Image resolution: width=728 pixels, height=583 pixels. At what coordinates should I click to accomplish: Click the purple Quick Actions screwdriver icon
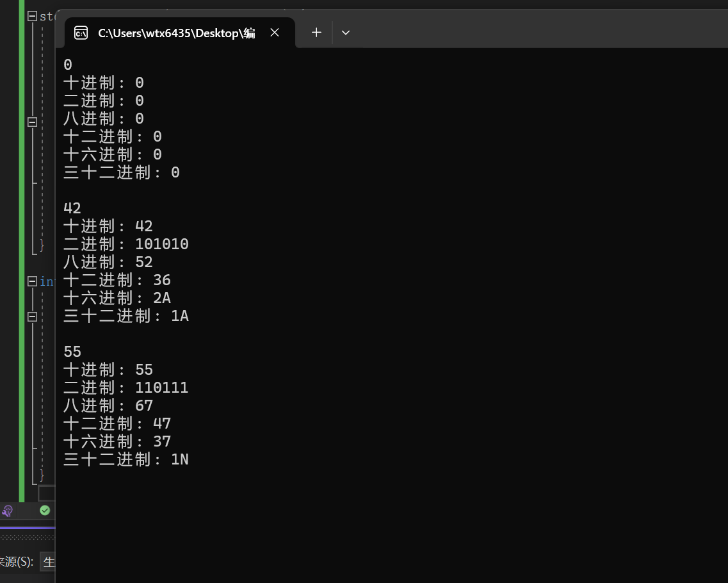point(7,511)
